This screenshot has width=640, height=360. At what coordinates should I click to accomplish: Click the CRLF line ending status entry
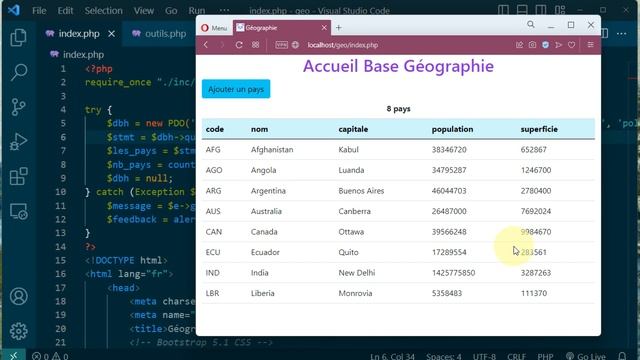[516, 356]
